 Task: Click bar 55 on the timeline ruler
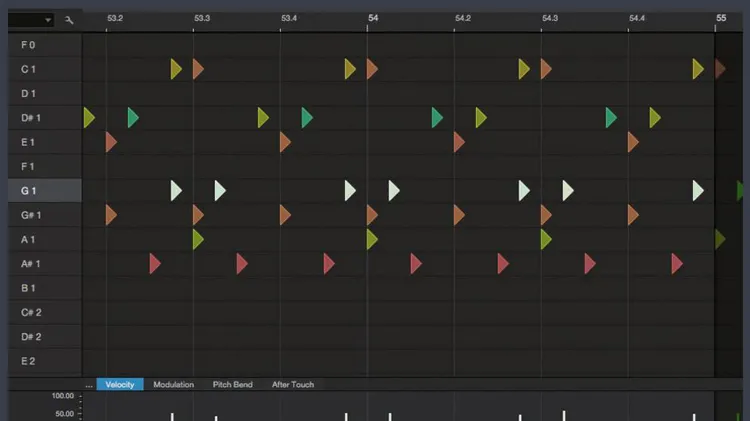tap(721, 18)
